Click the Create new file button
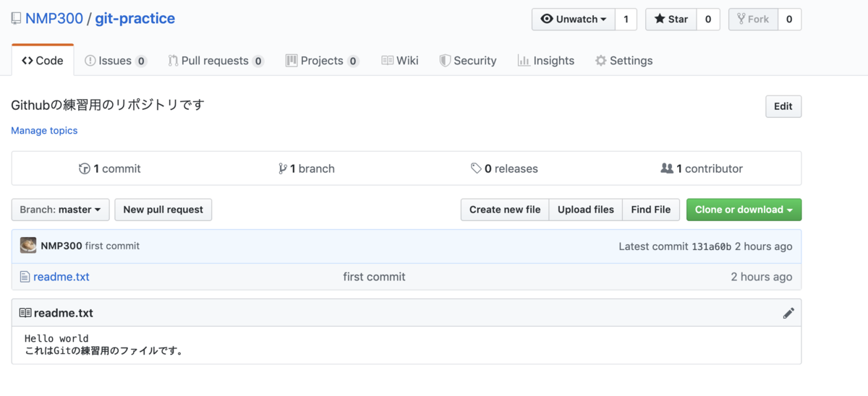The width and height of the screenshot is (868, 396). click(x=505, y=210)
